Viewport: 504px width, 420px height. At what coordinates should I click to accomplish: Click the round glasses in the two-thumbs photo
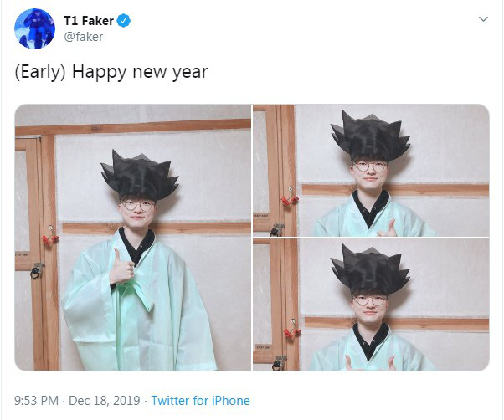[370, 300]
